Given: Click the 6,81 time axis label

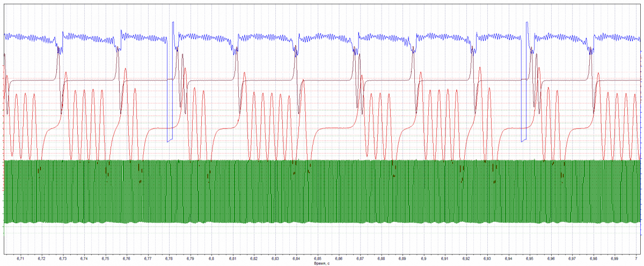Looking at the screenshot, I should click(232, 258).
